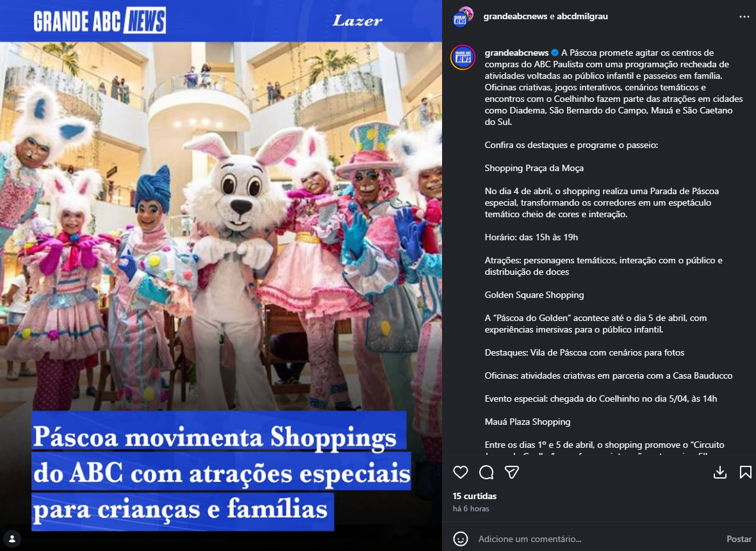
Task: View the 15 curtidas likes list
Action: [475, 496]
